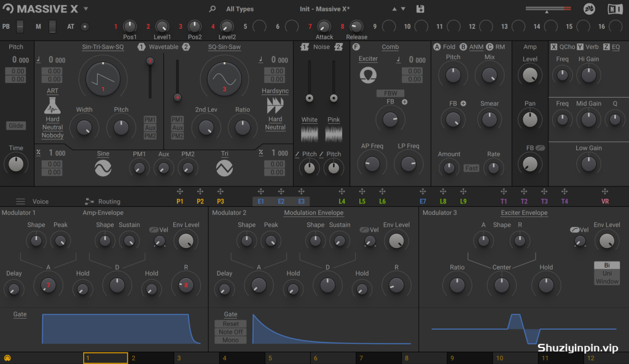
Task: Toggle the Glide button
Action: tap(15, 126)
